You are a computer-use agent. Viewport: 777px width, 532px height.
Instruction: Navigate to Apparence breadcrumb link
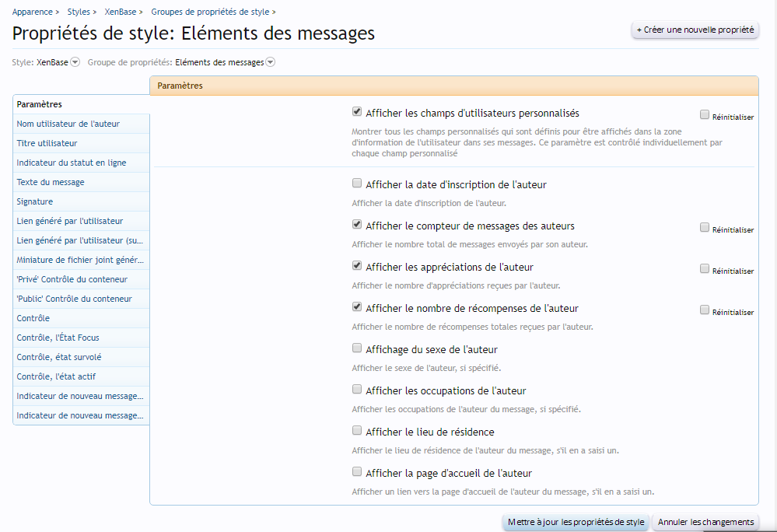point(33,12)
